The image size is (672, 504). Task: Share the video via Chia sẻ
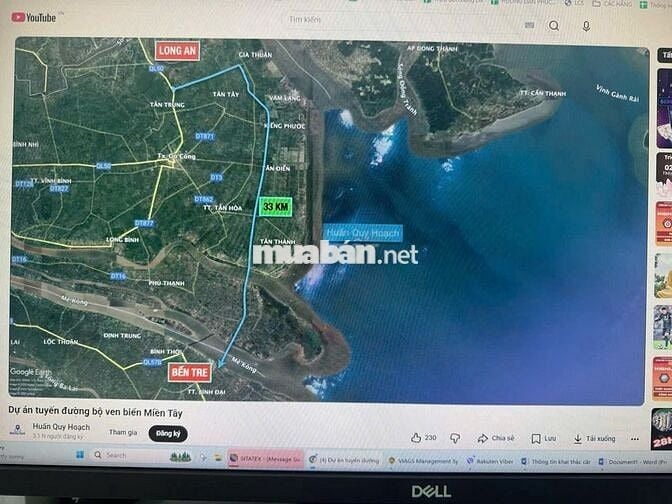pos(496,438)
